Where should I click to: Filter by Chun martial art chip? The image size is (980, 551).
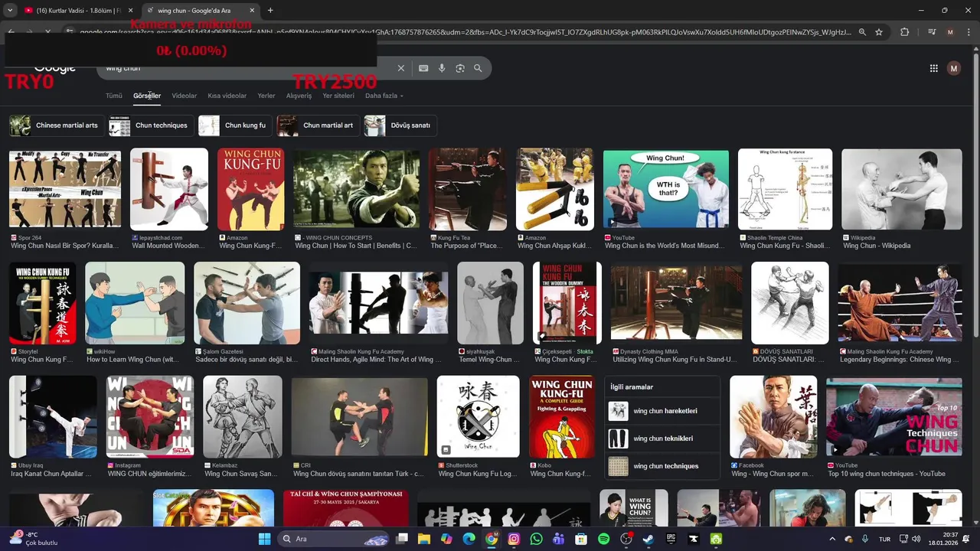click(x=317, y=126)
